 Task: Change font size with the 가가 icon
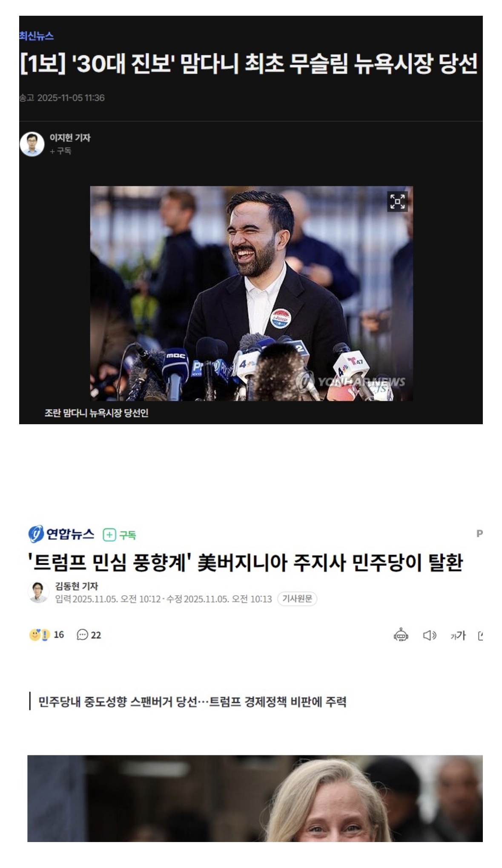click(x=458, y=636)
